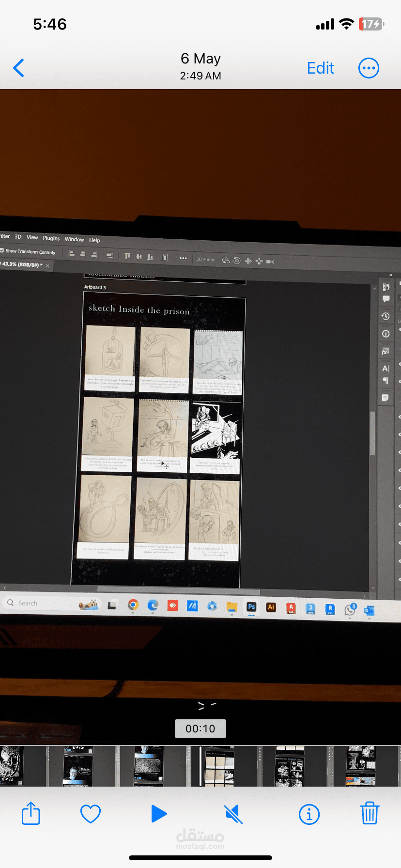The height and width of the screenshot is (868, 401).
Task: Select the 43.3% (RGB/8#) document tab
Action: pyautogui.click(x=21, y=264)
